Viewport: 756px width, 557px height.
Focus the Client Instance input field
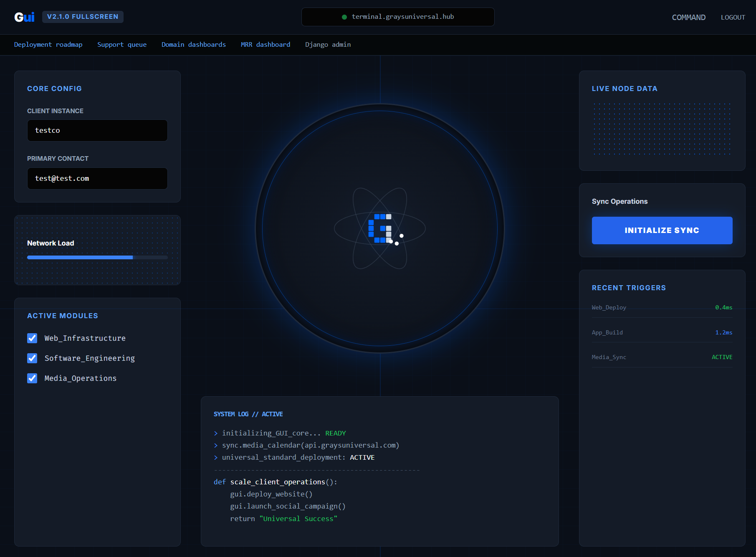pos(97,131)
